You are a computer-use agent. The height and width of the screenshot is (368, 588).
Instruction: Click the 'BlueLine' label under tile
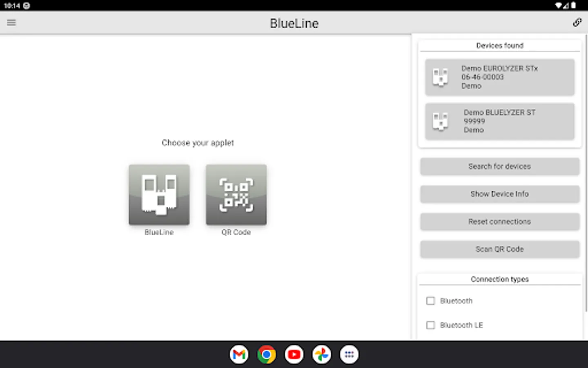point(159,232)
